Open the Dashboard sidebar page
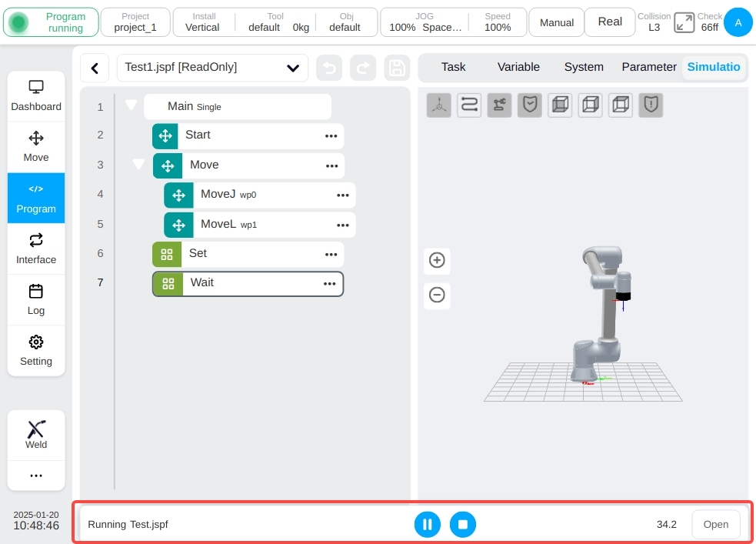 pos(36,96)
